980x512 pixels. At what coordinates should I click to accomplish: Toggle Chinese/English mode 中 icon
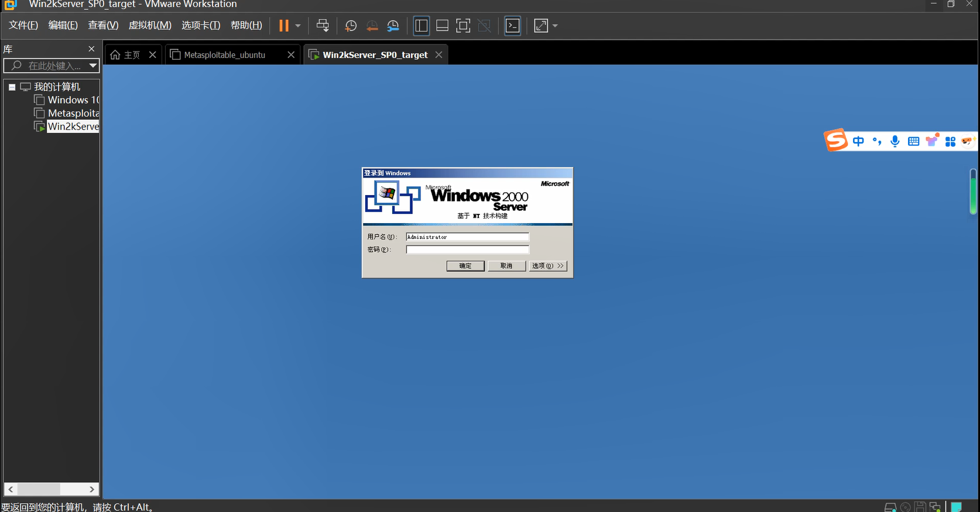click(x=858, y=141)
